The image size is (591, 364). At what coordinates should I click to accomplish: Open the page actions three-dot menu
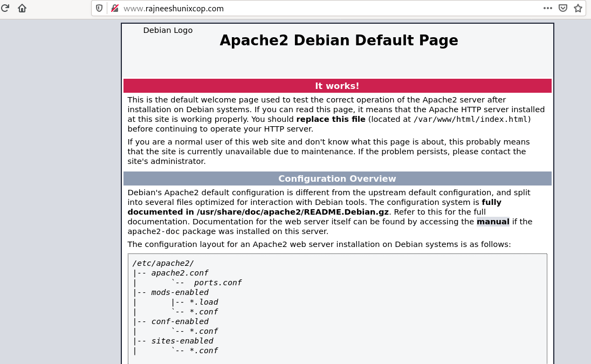coord(548,8)
